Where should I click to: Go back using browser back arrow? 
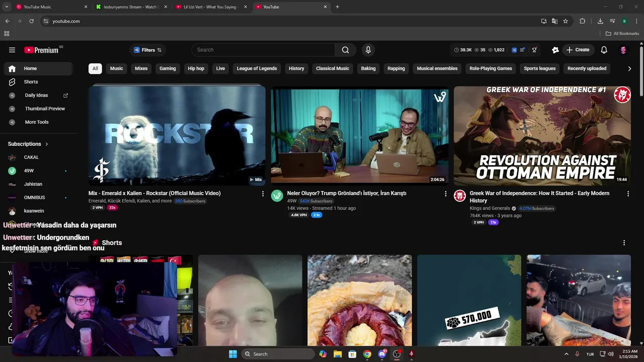7,21
